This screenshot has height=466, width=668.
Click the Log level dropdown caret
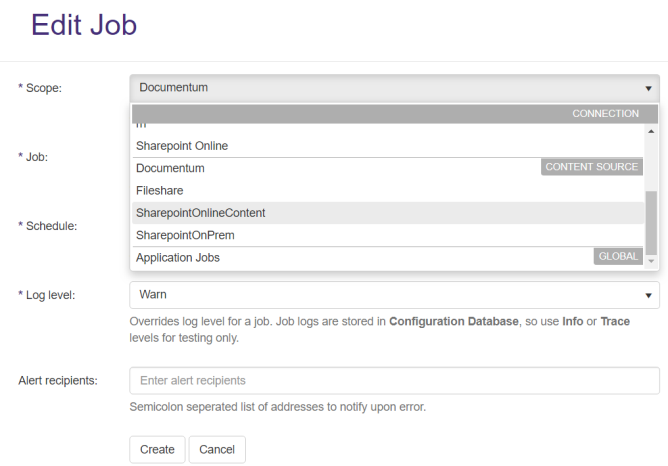(x=648, y=295)
